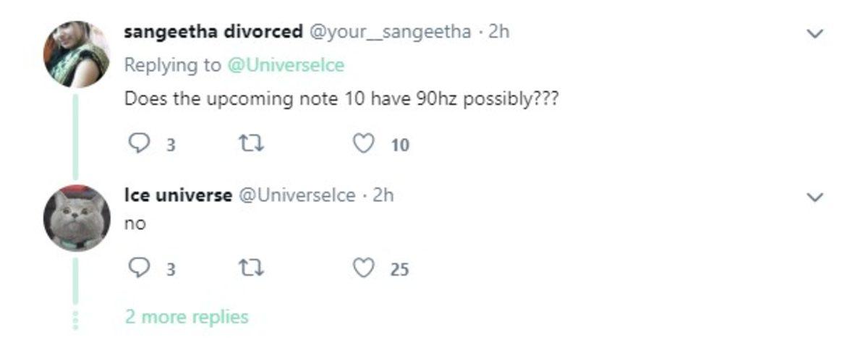Screen dimensions: 868x340
Task: Click the "no" reply text
Action: pyautogui.click(x=135, y=224)
